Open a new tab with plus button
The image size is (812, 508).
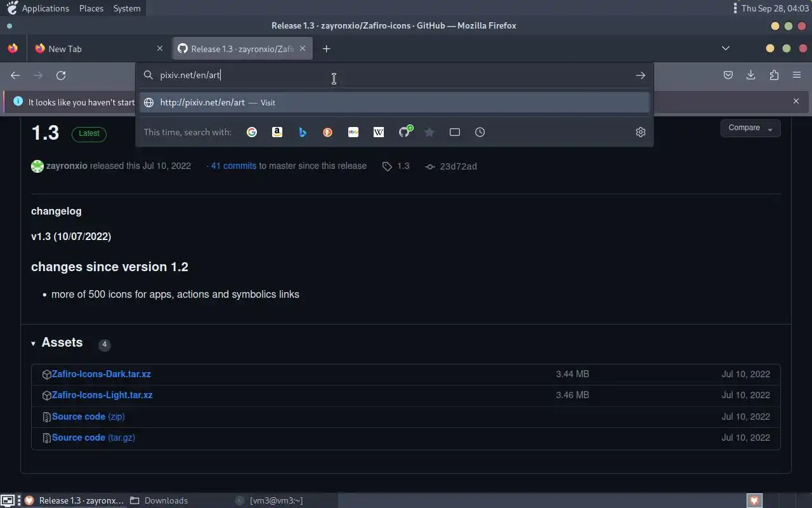[326, 49]
